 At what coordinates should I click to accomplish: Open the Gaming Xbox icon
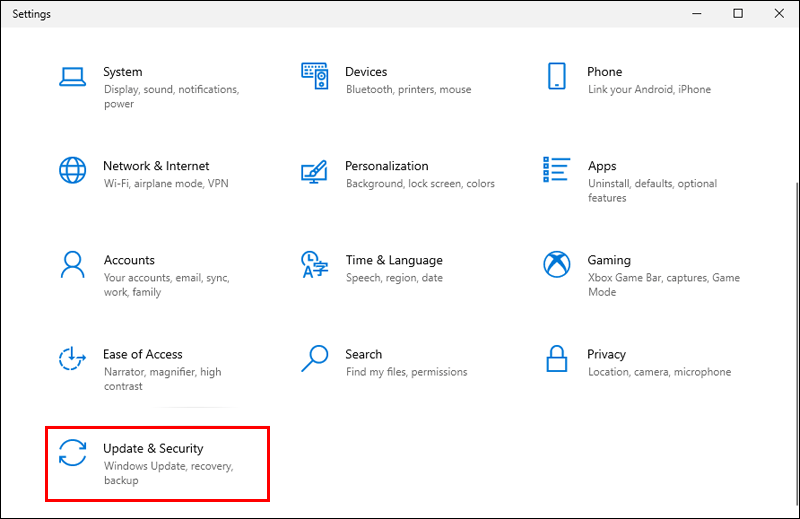pyautogui.click(x=557, y=264)
